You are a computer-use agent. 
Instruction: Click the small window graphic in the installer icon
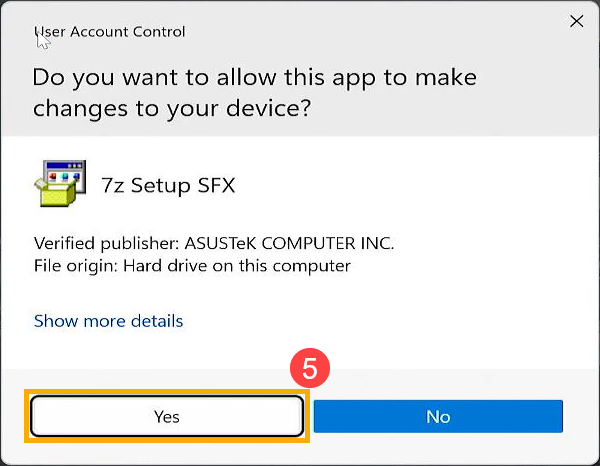click(65, 174)
